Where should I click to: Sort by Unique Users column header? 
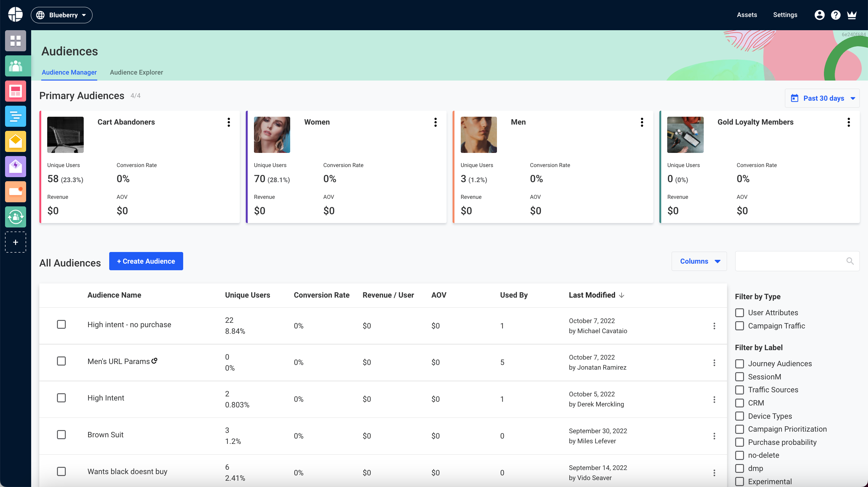pyautogui.click(x=248, y=295)
